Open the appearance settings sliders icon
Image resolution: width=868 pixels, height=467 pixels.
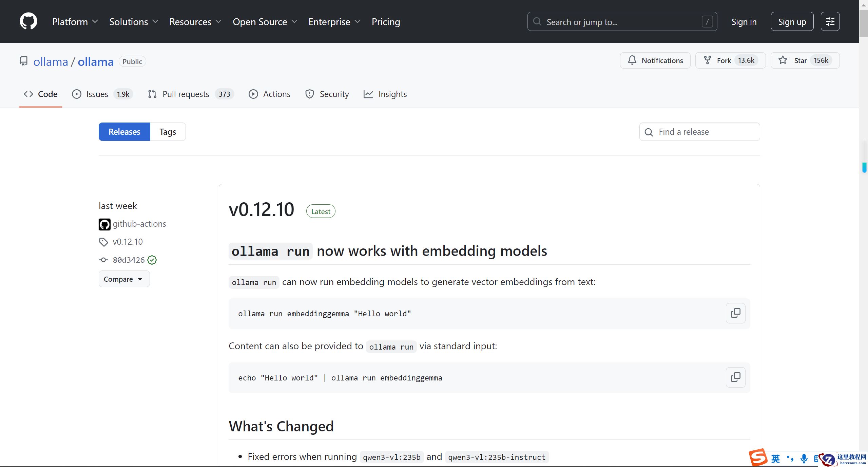(830, 21)
